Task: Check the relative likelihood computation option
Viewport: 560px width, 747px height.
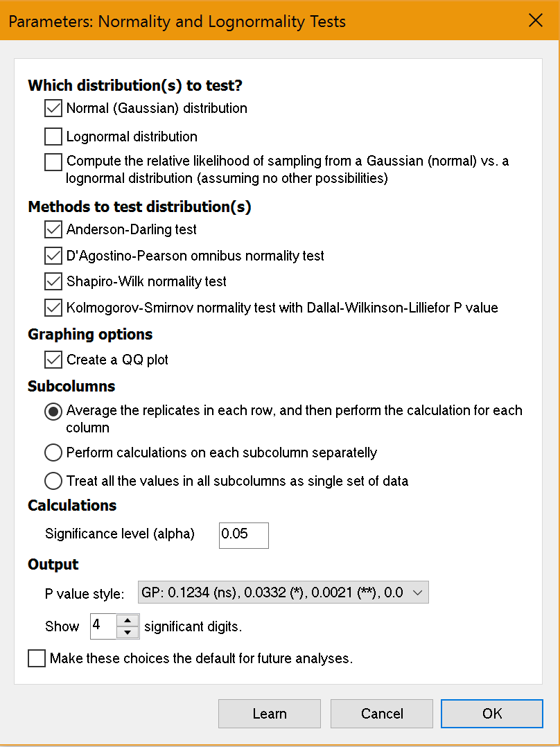Action: tap(53, 161)
